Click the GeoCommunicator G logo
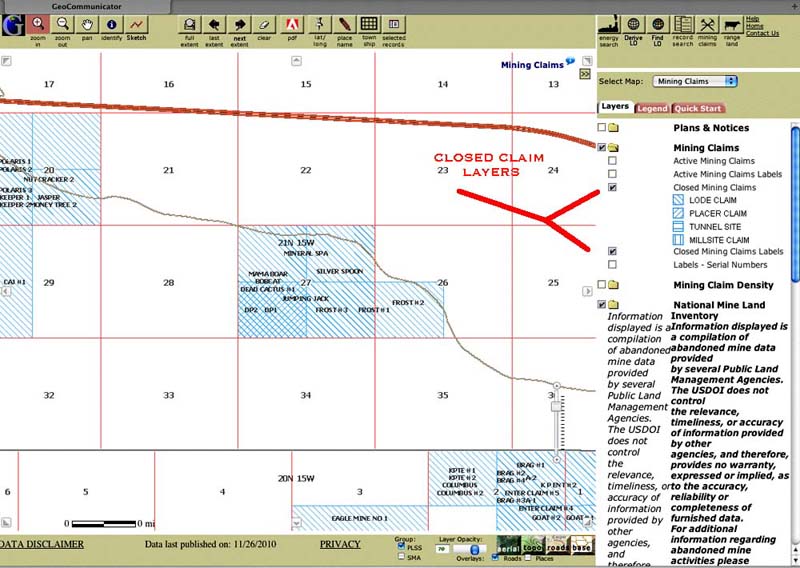Screen dimensions: 800x568 pos(12,26)
